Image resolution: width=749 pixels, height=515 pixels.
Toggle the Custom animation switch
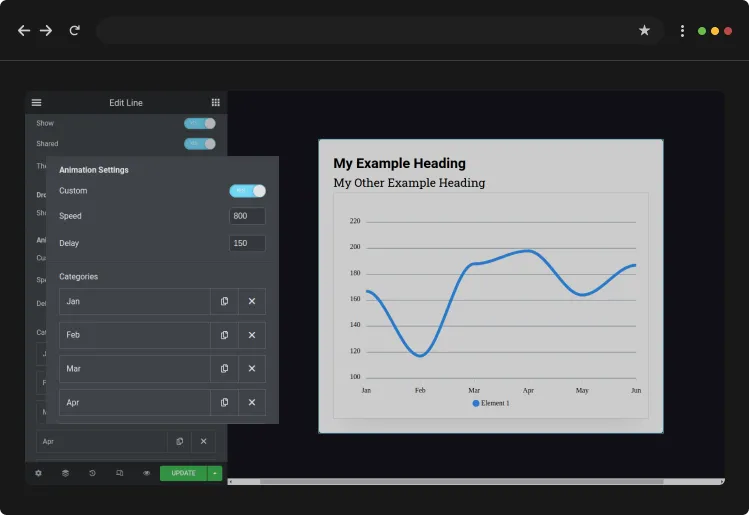247,191
